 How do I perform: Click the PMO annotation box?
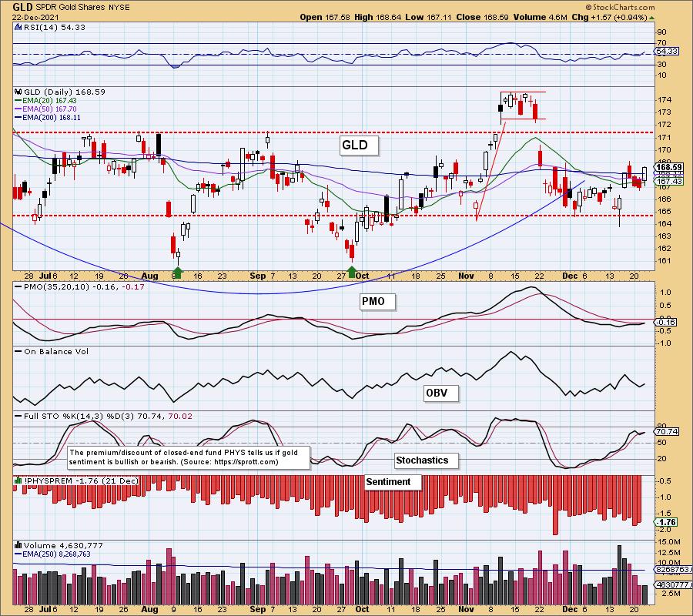click(x=377, y=302)
